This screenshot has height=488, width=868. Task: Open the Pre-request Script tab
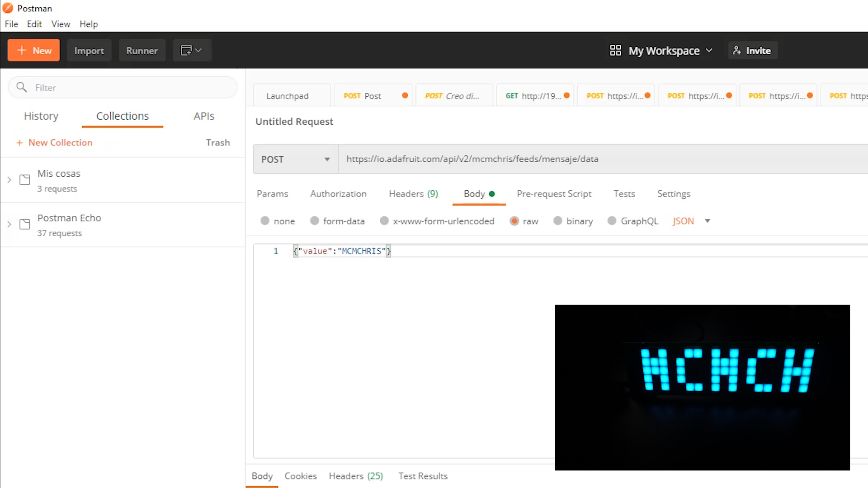(554, 194)
